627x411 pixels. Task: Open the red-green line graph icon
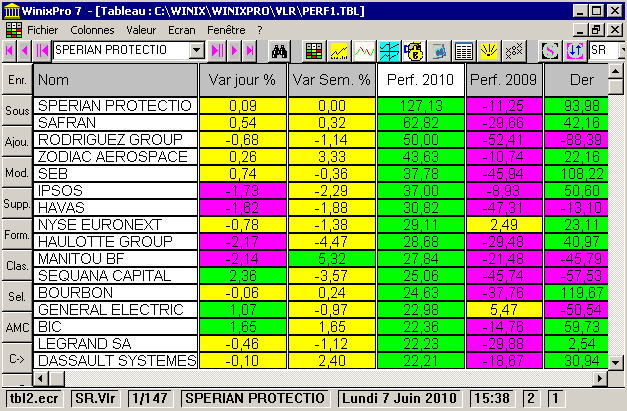pos(364,51)
